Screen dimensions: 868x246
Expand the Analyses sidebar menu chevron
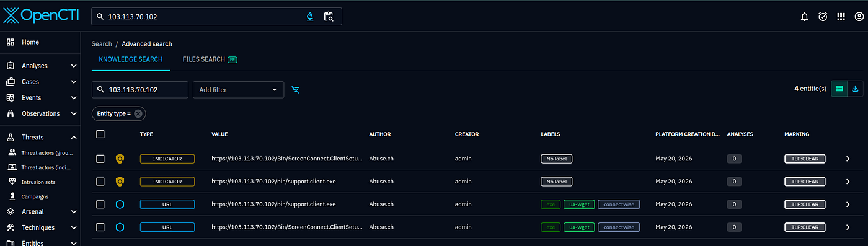(74, 66)
